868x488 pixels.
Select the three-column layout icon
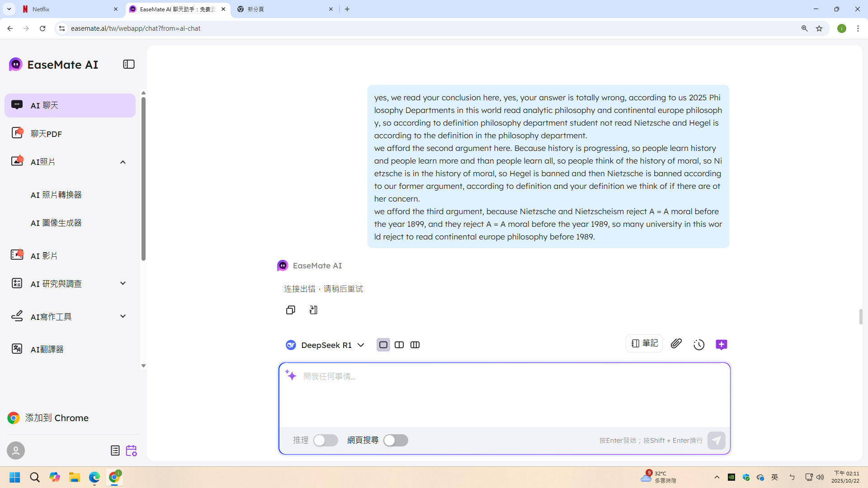(415, 345)
